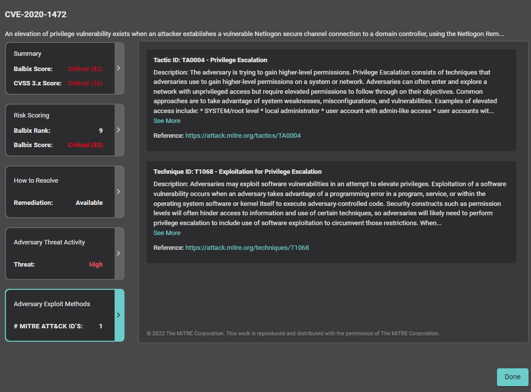
Task: Open the attack.mitre.org/techniques/T1068 reference link
Action: tap(247, 248)
